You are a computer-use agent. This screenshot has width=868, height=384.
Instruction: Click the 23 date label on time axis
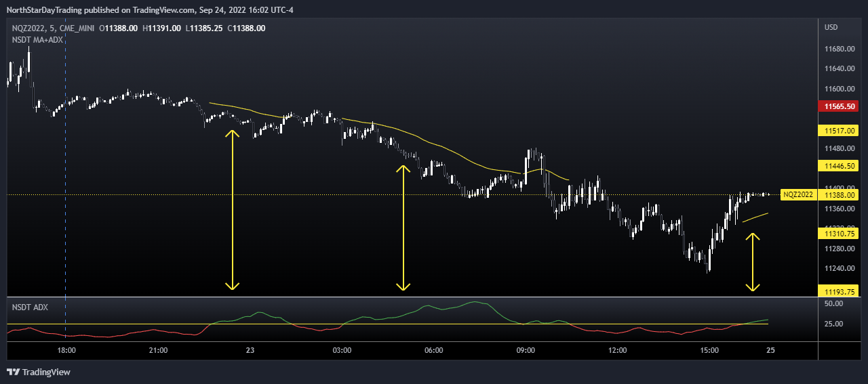(x=250, y=350)
